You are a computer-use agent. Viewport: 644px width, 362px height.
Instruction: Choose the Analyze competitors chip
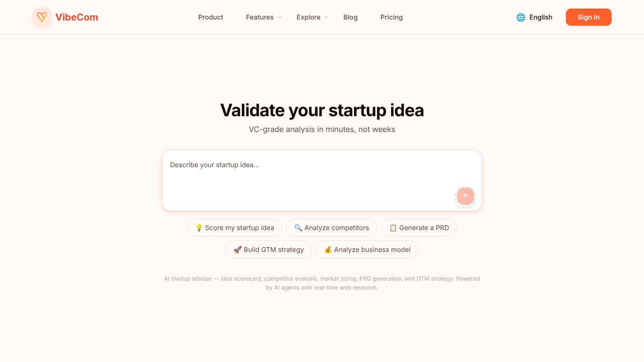pos(332,228)
